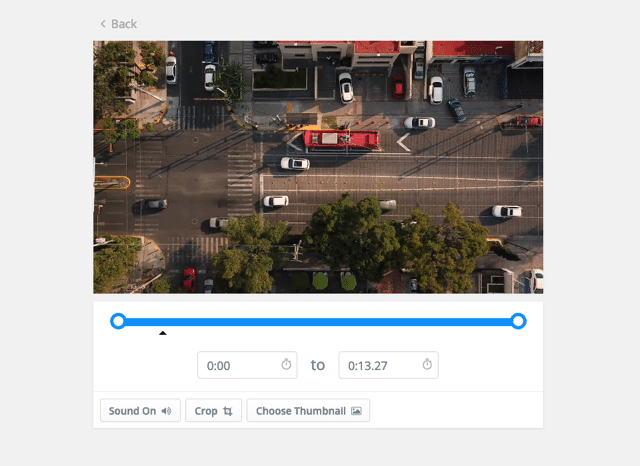Click the stopwatch icon in end time field
Image resolution: width=640 pixels, height=466 pixels.
[427, 365]
